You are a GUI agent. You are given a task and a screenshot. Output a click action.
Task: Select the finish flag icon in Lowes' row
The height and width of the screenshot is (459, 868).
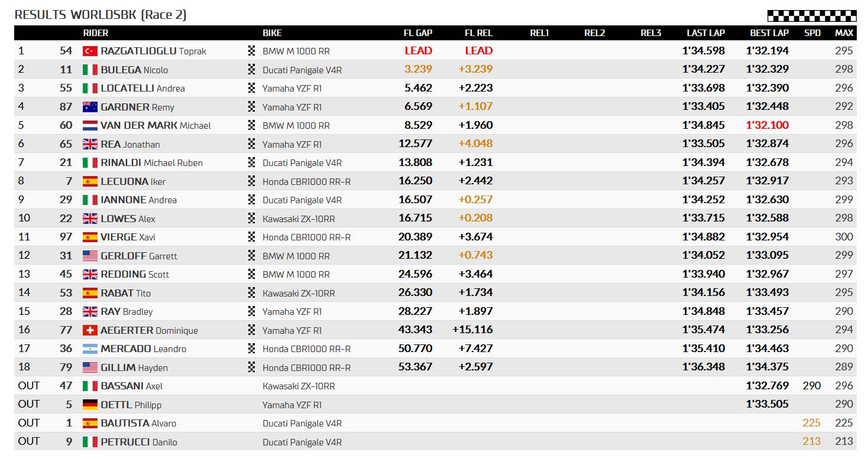(252, 219)
